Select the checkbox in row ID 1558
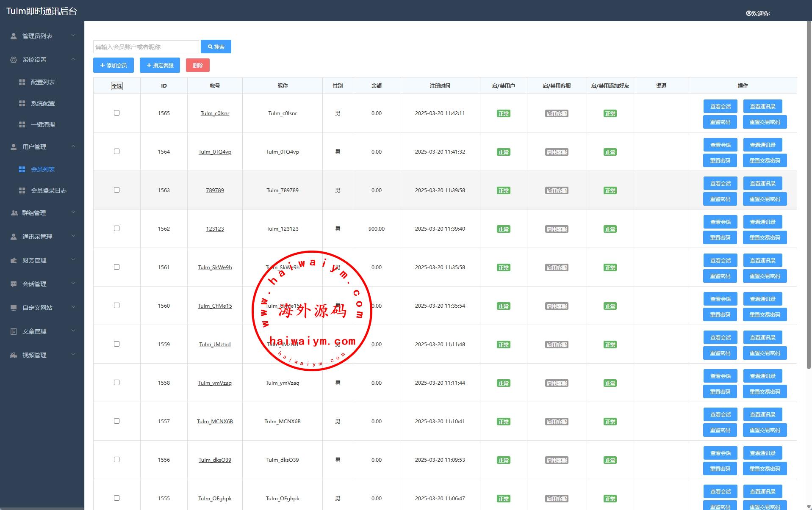 (116, 383)
